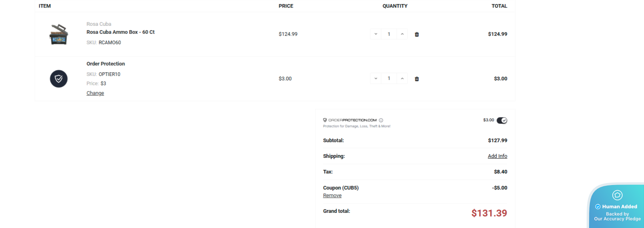Viewport: 644px width, 228px height.
Task: Open the info icon beside OrderProtection.com
Action: pos(381,120)
